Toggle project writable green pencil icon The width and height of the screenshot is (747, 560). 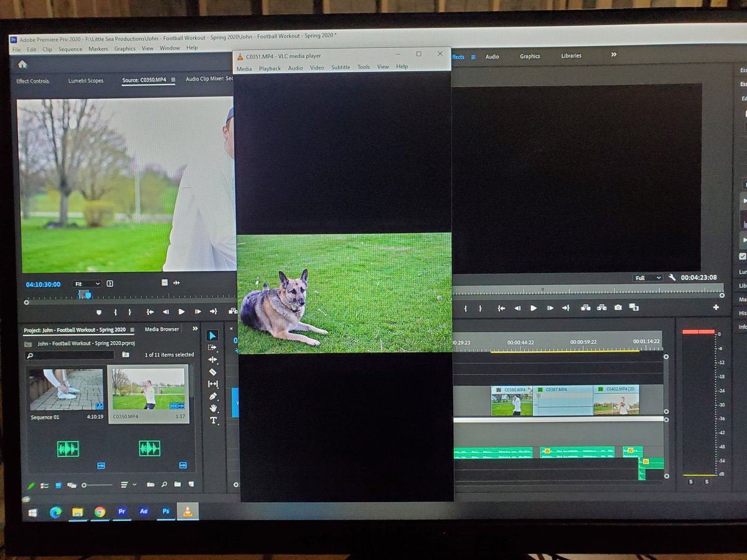pos(31,485)
